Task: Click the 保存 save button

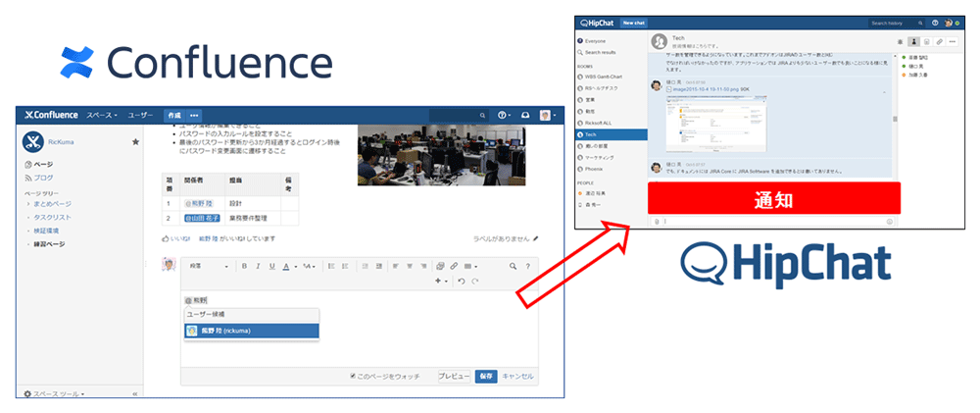Action: coord(486,376)
